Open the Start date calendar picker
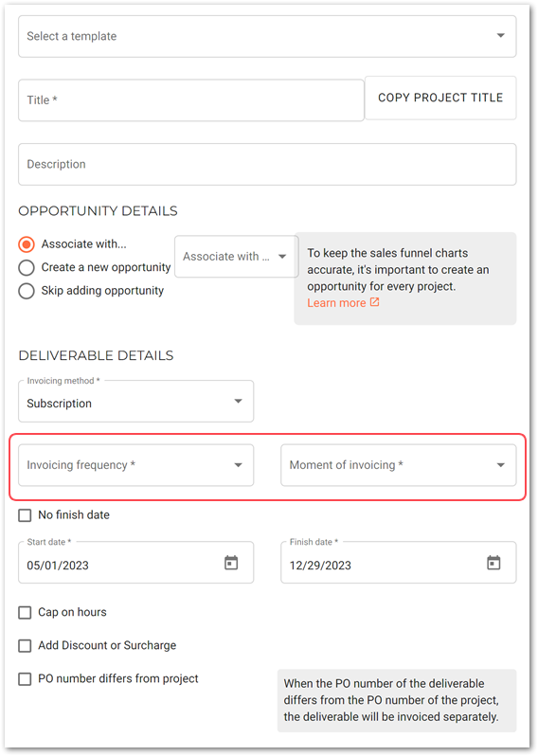 coord(231,563)
